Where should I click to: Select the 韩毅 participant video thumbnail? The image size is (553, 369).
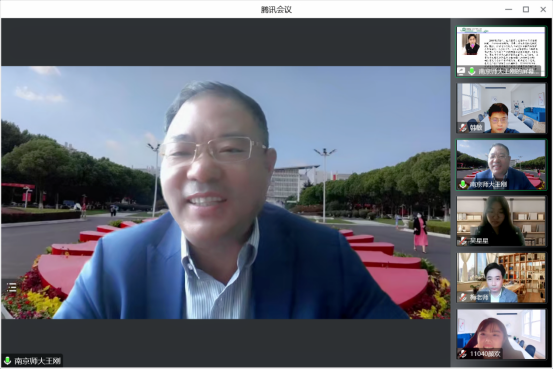[x=501, y=108]
